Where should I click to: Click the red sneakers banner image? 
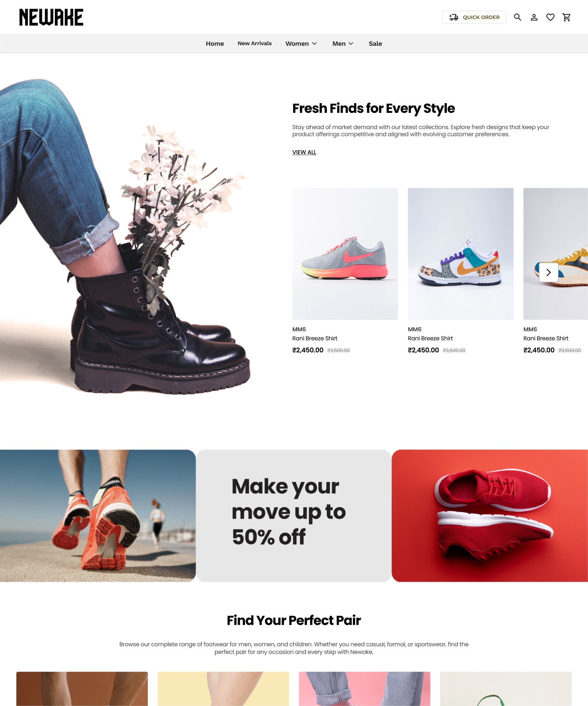pos(490,515)
